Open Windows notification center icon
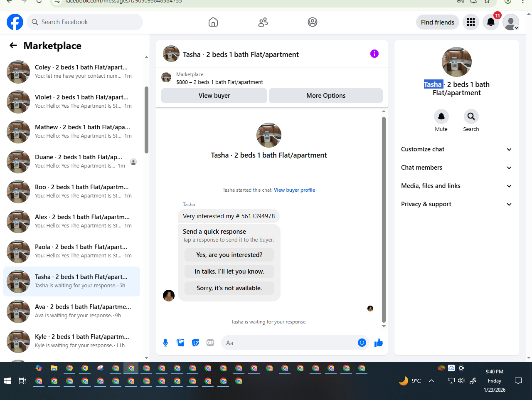The height and width of the screenshot is (400, 532). tap(518, 380)
